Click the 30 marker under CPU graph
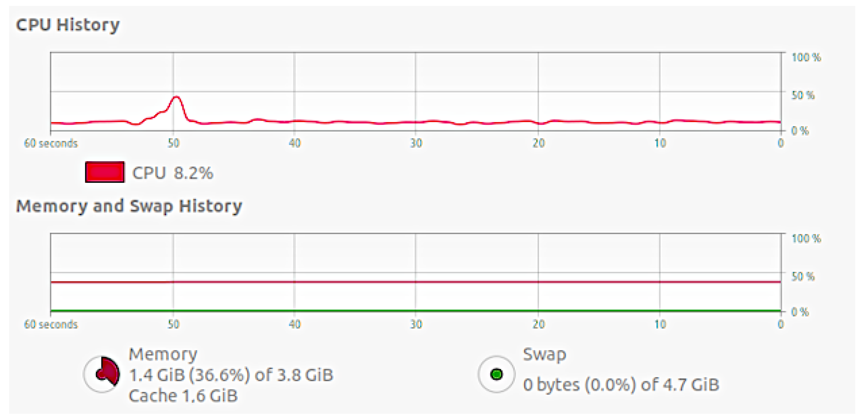Screen dimensions: 868x420 click(x=416, y=143)
